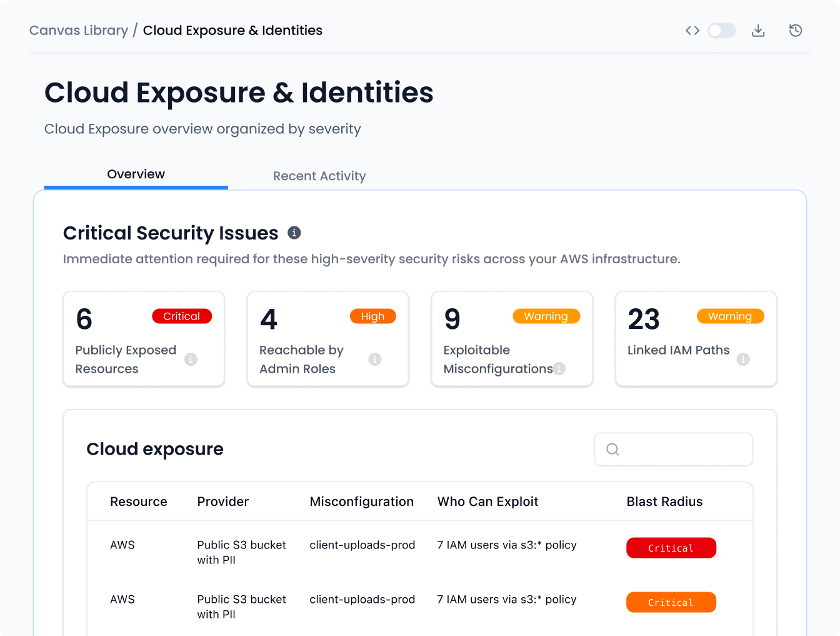Show info for Linked IAM Paths
Viewport: 840px width, 636px height.
(742, 359)
